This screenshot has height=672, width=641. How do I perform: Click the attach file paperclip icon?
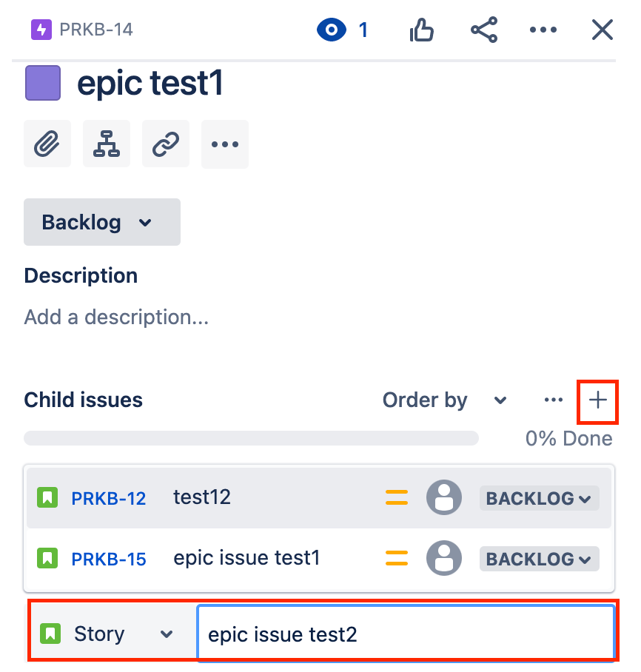(x=47, y=144)
